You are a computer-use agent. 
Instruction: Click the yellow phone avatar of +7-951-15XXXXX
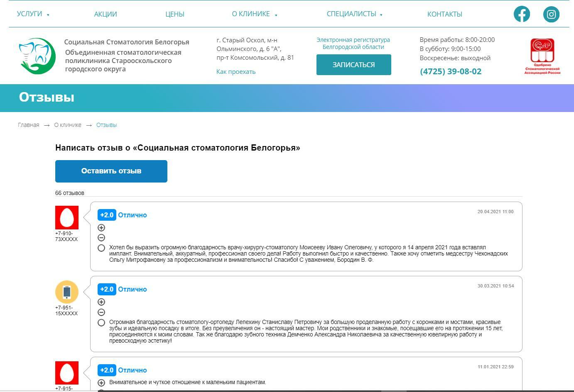pos(67,292)
